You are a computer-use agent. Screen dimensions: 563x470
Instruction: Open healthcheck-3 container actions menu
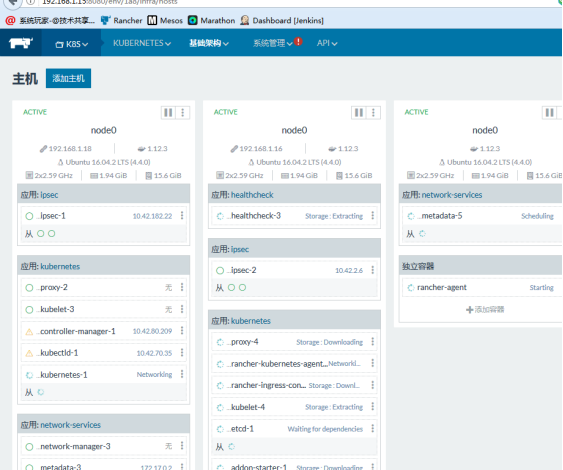(x=373, y=215)
